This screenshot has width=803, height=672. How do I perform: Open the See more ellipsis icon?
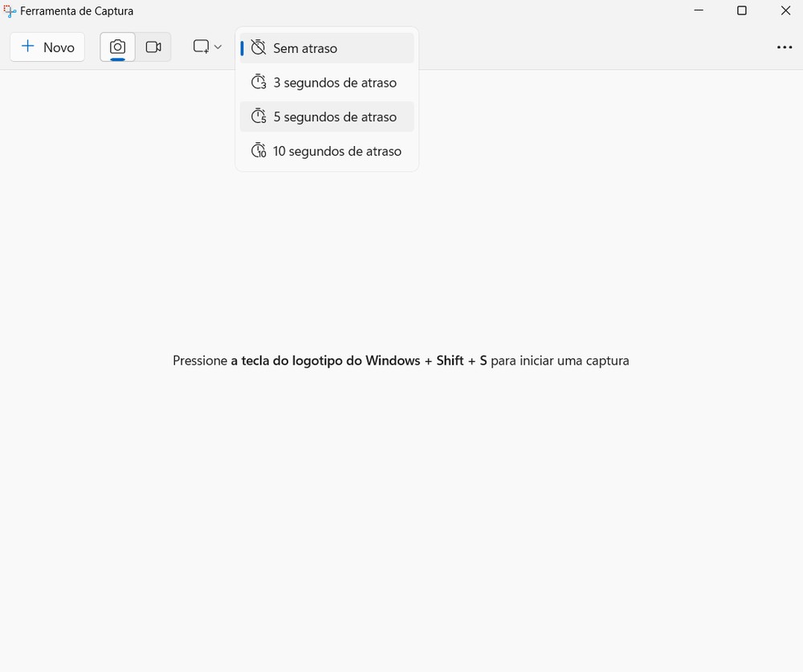coord(785,47)
